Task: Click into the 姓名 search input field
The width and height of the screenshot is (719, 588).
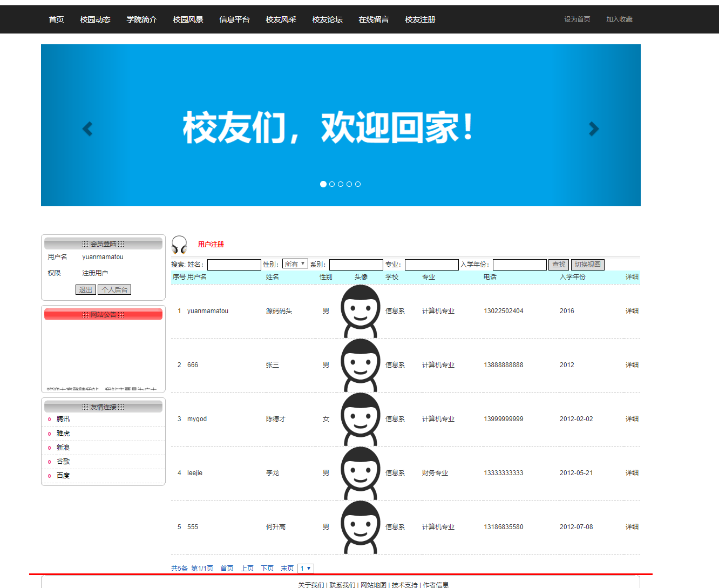Action: point(234,264)
